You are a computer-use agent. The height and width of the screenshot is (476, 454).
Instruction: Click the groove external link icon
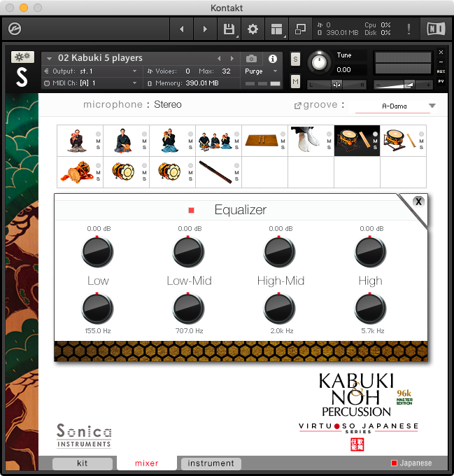[x=297, y=105]
